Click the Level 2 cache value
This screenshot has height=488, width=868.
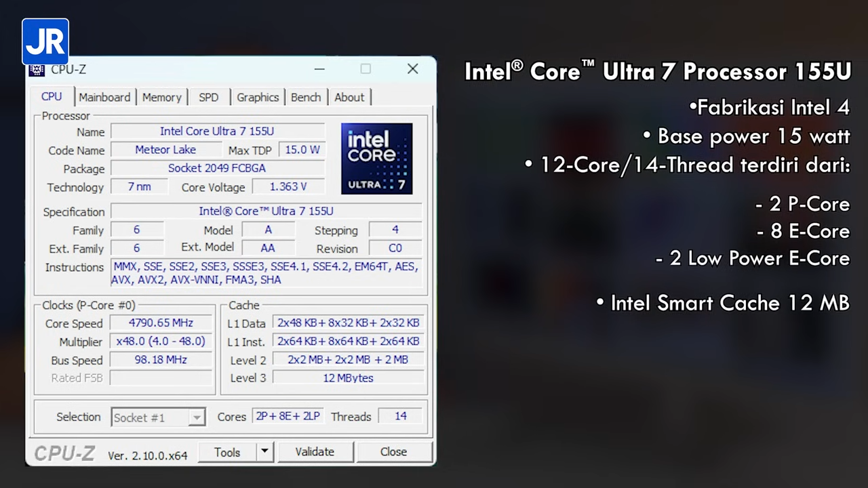pos(349,360)
